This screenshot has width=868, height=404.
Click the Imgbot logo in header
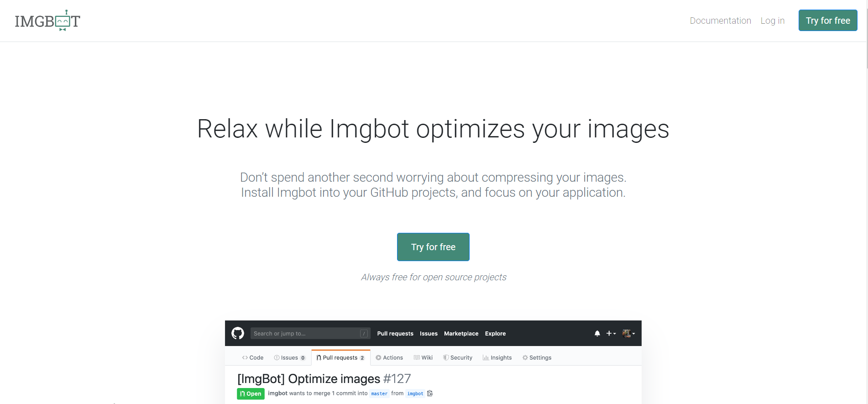click(47, 21)
